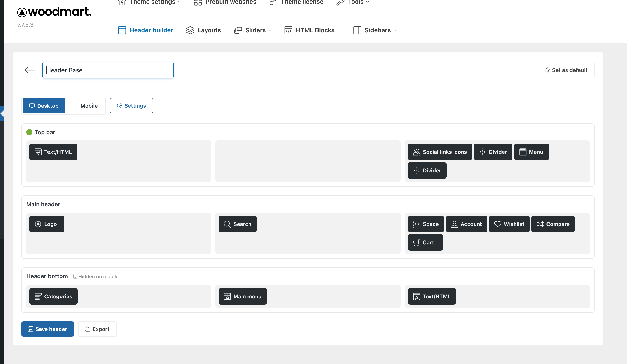This screenshot has height=364, width=627.
Task: Switch to Desktop view
Action: click(x=44, y=106)
